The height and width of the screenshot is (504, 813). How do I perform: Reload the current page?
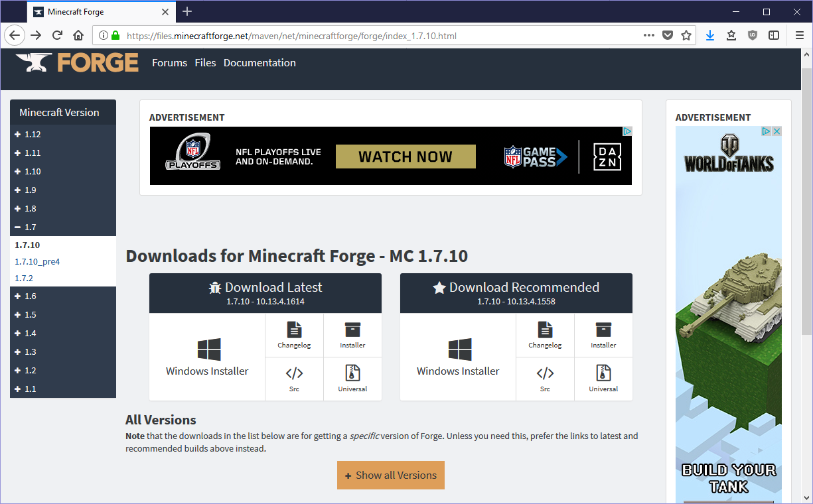[x=58, y=35]
